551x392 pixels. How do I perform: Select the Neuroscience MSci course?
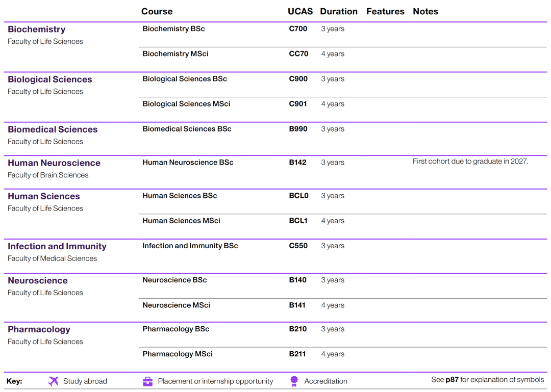point(176,305)
